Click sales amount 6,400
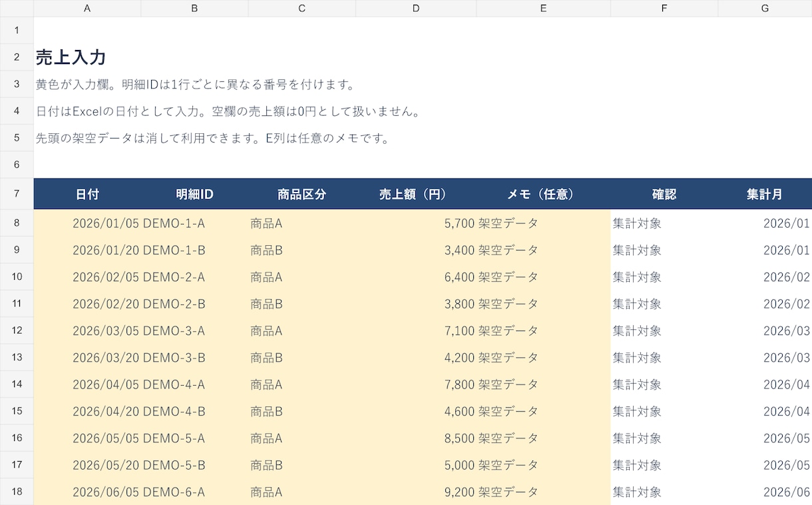Viewport: 812px width, 505px height. click(x=416, y=276)
